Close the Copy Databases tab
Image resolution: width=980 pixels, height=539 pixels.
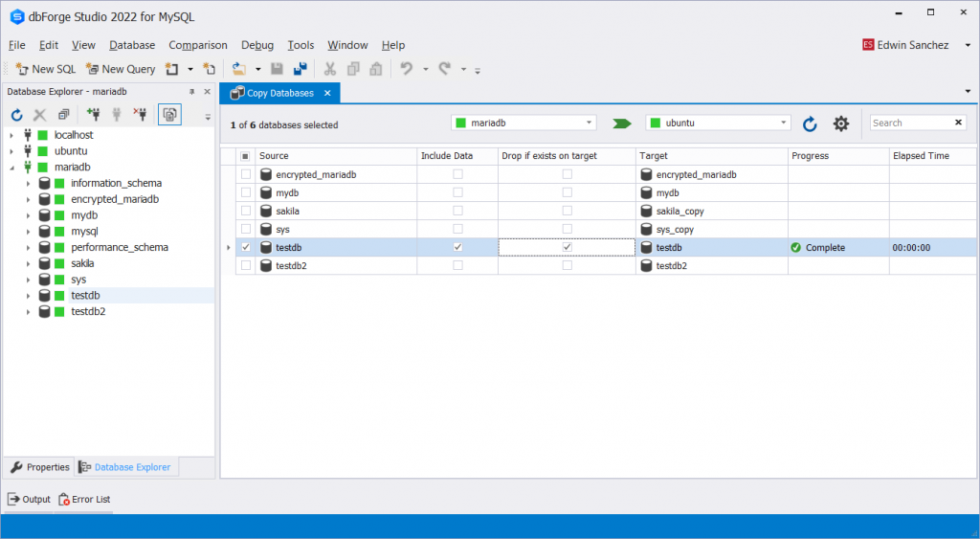coord(327,93)
